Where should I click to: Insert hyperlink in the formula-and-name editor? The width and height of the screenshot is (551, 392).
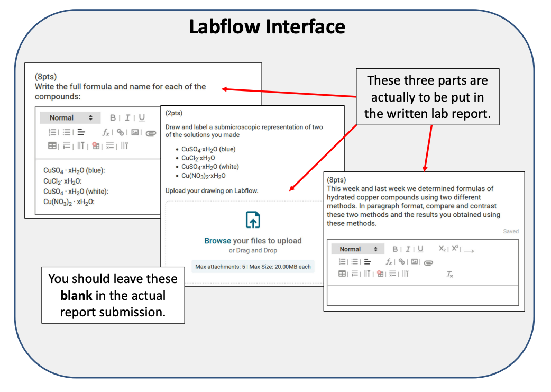[121, 132]
